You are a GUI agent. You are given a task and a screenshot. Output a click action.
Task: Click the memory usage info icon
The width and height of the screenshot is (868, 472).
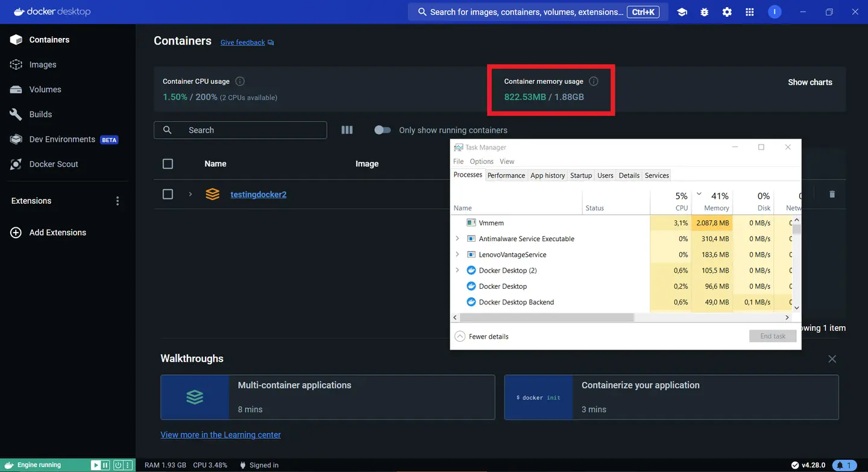coord(594,81)
